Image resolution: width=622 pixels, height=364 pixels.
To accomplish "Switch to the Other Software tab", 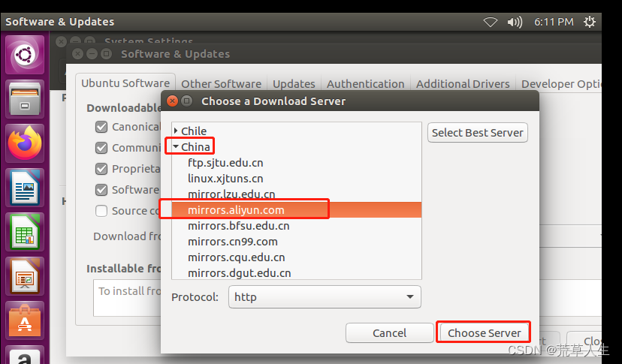I will pyautogui.click(x=221, y=84).
